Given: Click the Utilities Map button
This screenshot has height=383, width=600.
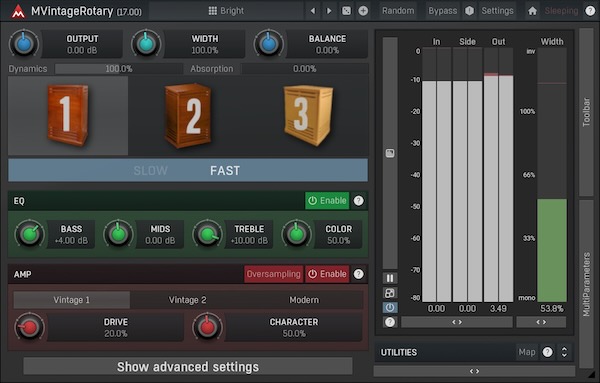Looking at the screenshot, I should click(527, 352).
